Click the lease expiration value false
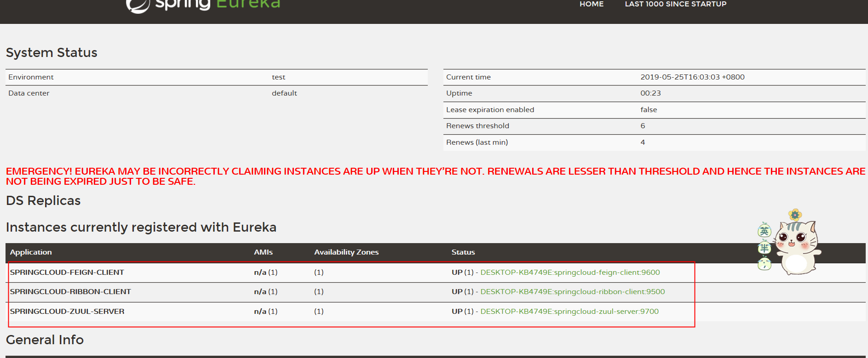Image resolution: width=868 pixels, height=358 pixels. [649, 110]
